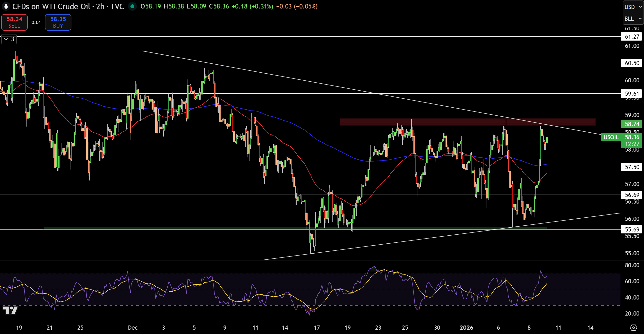Click the CFDs on WTI Crude Oil title

(51, 6)
